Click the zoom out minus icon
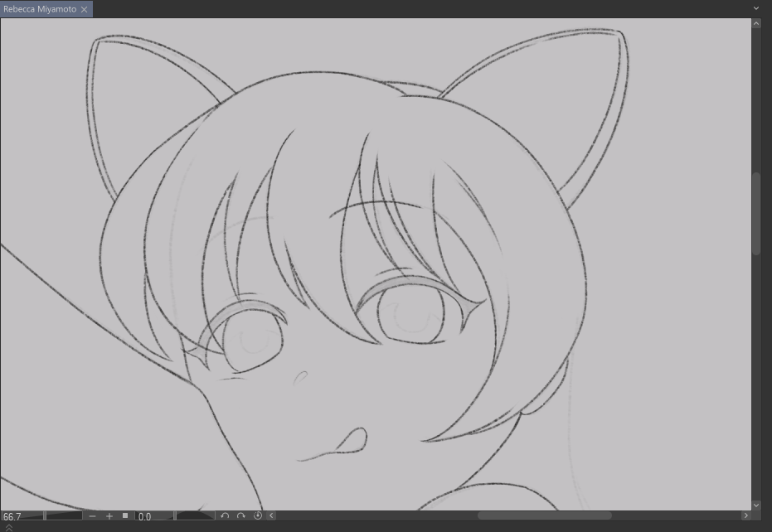Screen dimensions: 772x532 tap(92, 515)
